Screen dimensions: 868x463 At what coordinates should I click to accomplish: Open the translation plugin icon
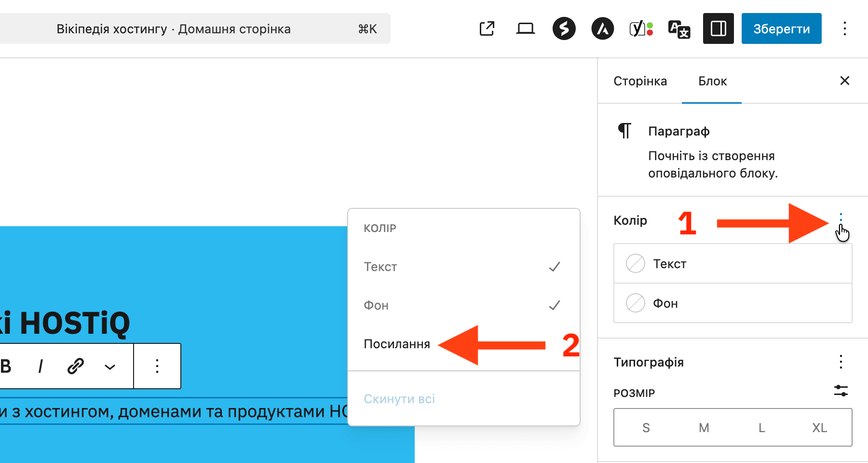(x=679, y=28)
